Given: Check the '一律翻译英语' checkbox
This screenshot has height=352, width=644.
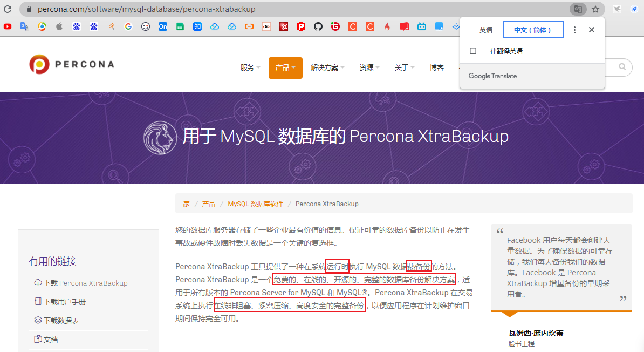Looking at the screenshot, I should click(473, 51).
